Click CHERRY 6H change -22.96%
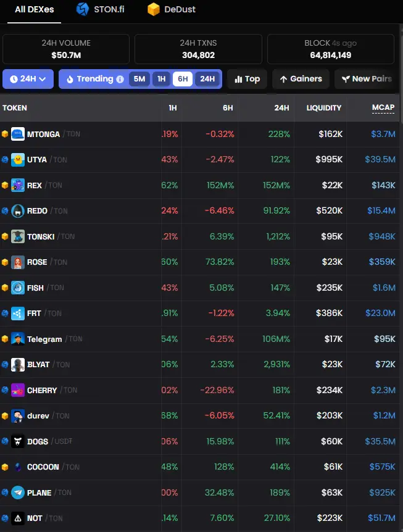The image size is (403, 532). click(217, 390)
